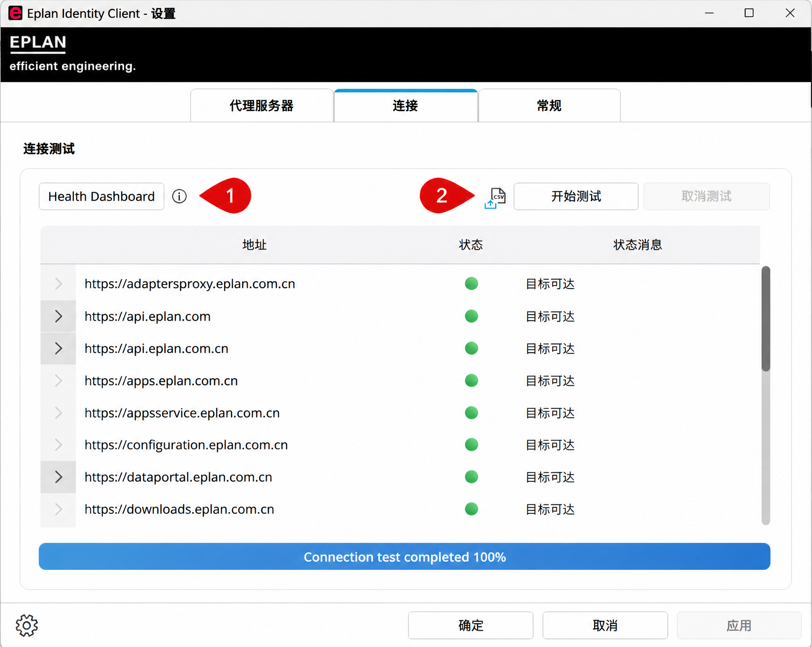812x647 pixels.
Task: Select https://downloads.eplan.com.cn address text
Action: pos(179,509)
